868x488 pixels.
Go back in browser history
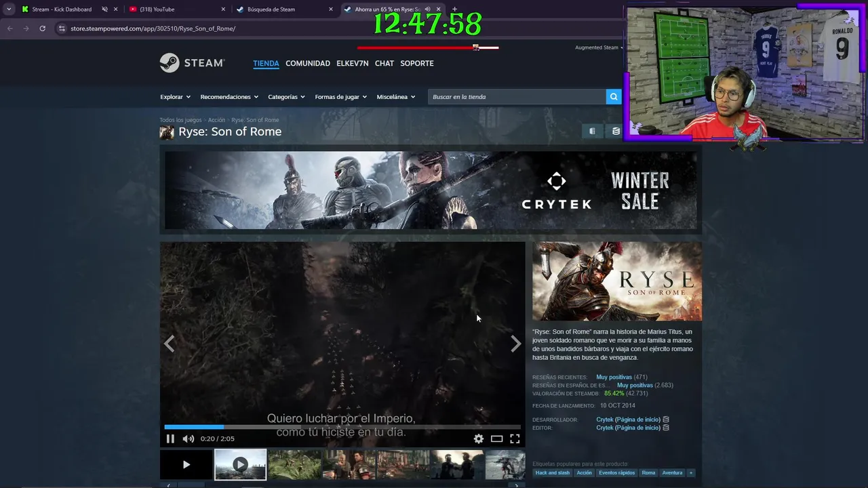click(9, 28)
